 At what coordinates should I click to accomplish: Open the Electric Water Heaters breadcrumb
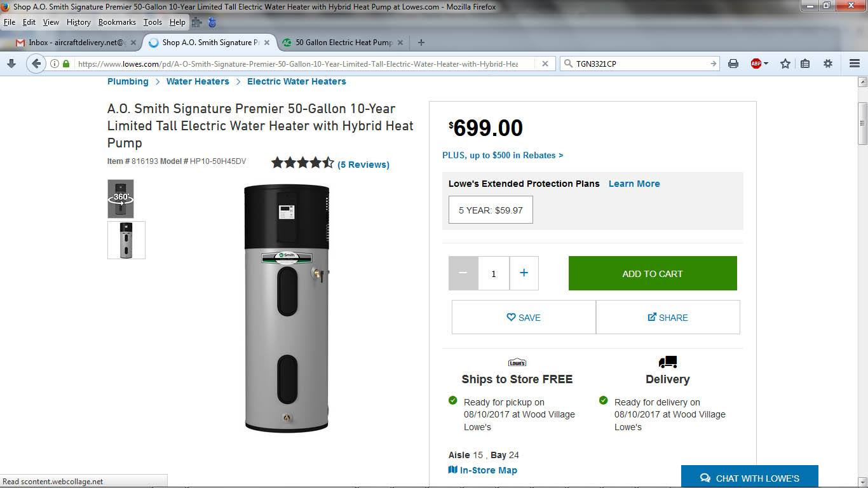297,81
